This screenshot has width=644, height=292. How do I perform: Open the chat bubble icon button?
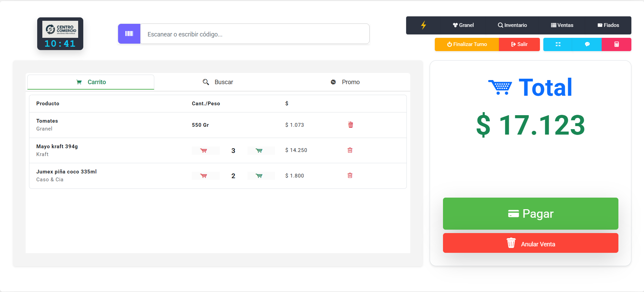[587, 44]
